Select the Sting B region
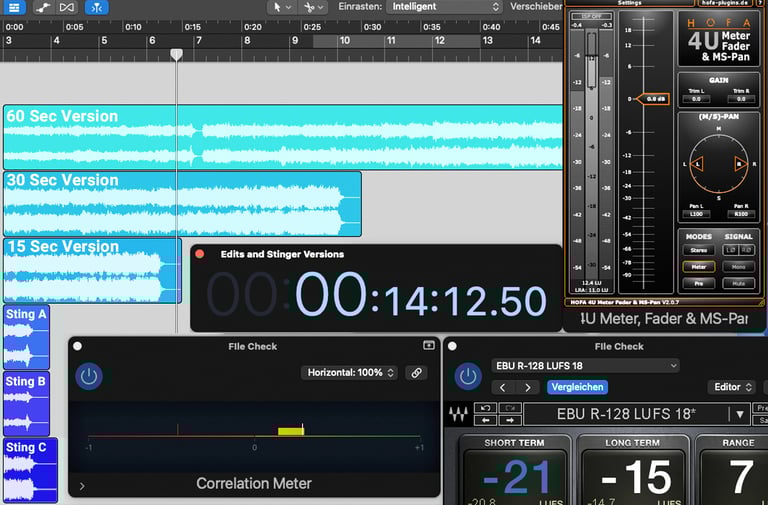The width and height of the screenshot is (768, 505). [26, 404]
